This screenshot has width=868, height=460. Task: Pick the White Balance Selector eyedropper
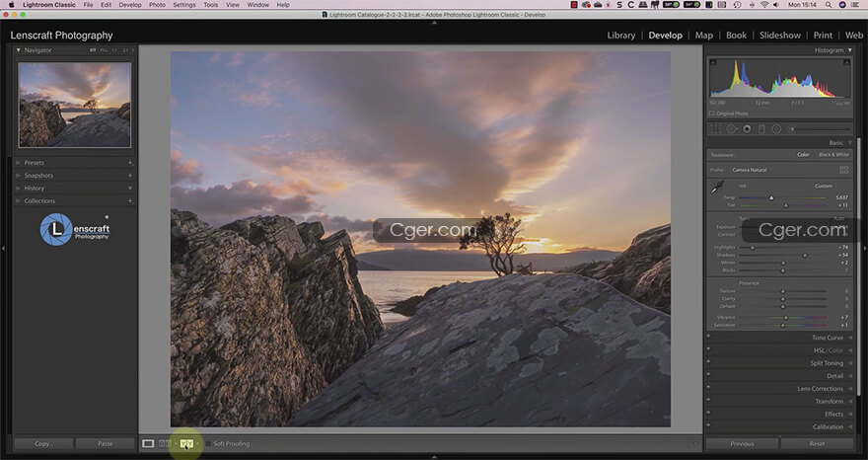pos(717,188)
